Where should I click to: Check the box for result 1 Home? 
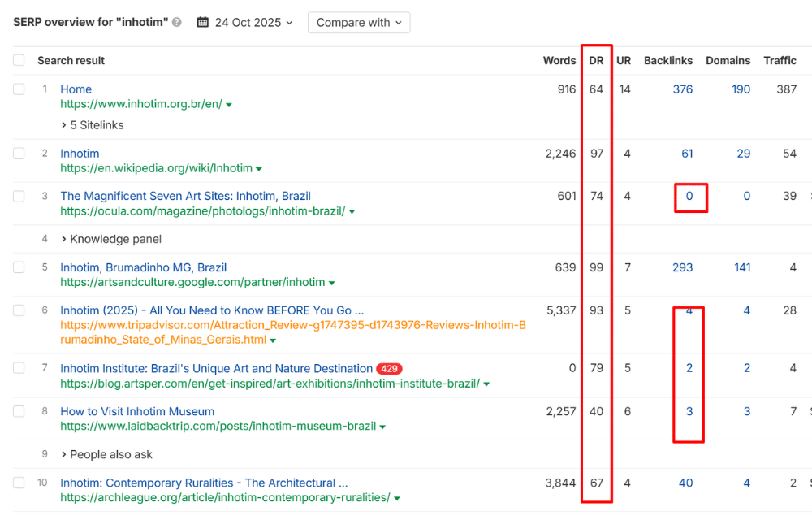[19, 89]
